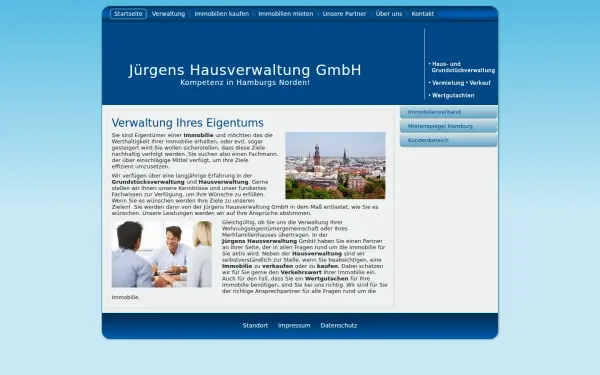Open the Impressum footer link

294,326
